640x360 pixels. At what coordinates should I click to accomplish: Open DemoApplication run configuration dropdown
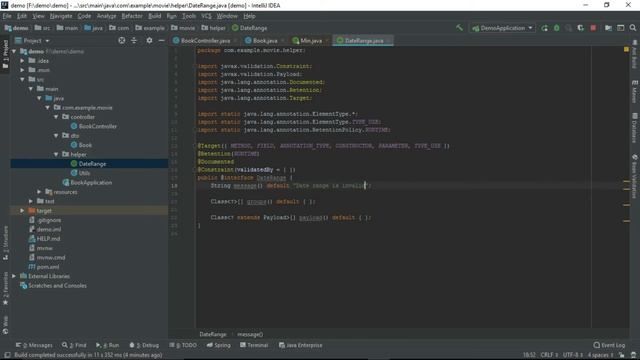tap(502, 28)
